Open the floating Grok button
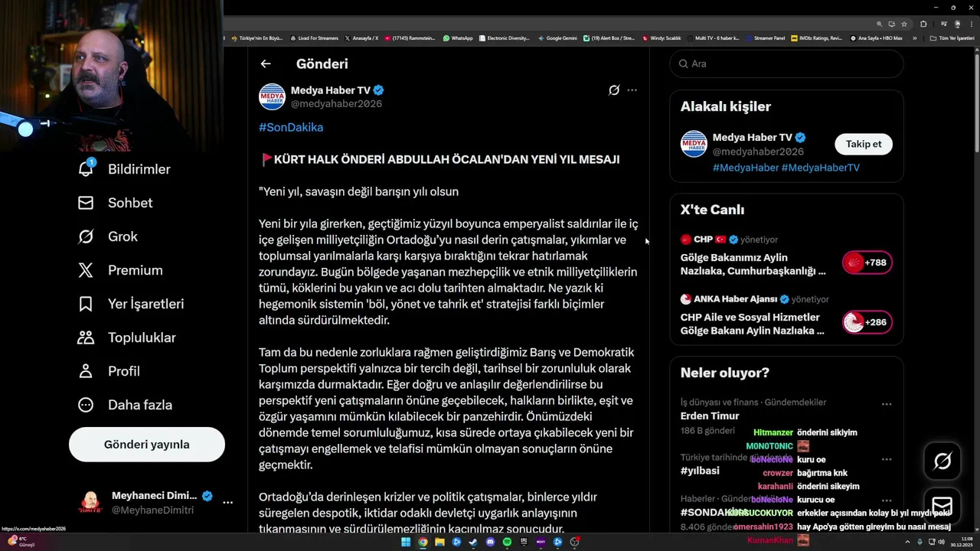This screenshot has height=551, width=980. [942, 461]
